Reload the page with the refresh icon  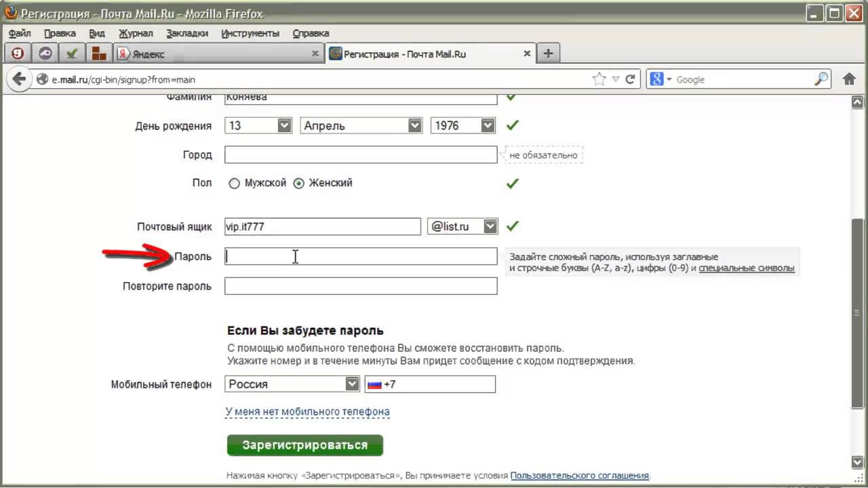click(x=630, y=79)
